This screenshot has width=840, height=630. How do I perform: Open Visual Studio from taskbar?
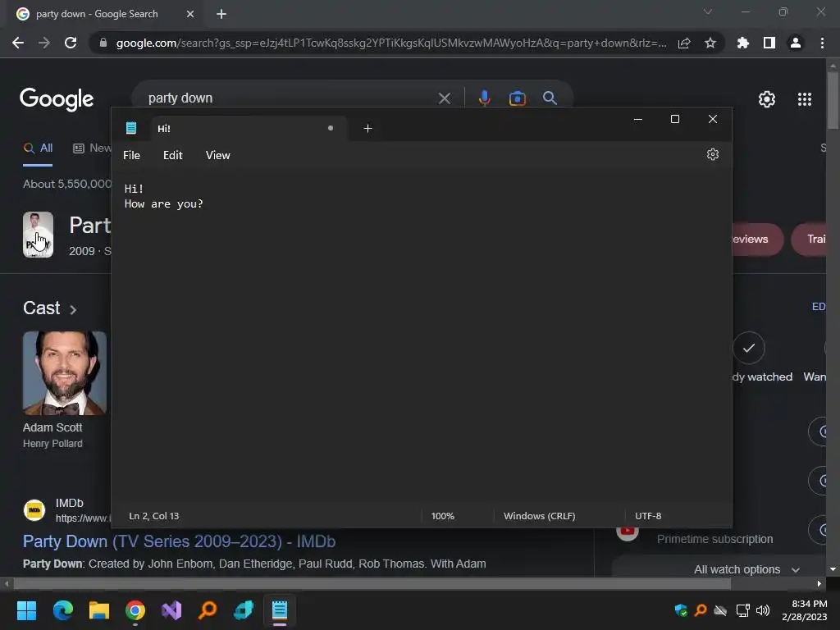click(171, 610)
